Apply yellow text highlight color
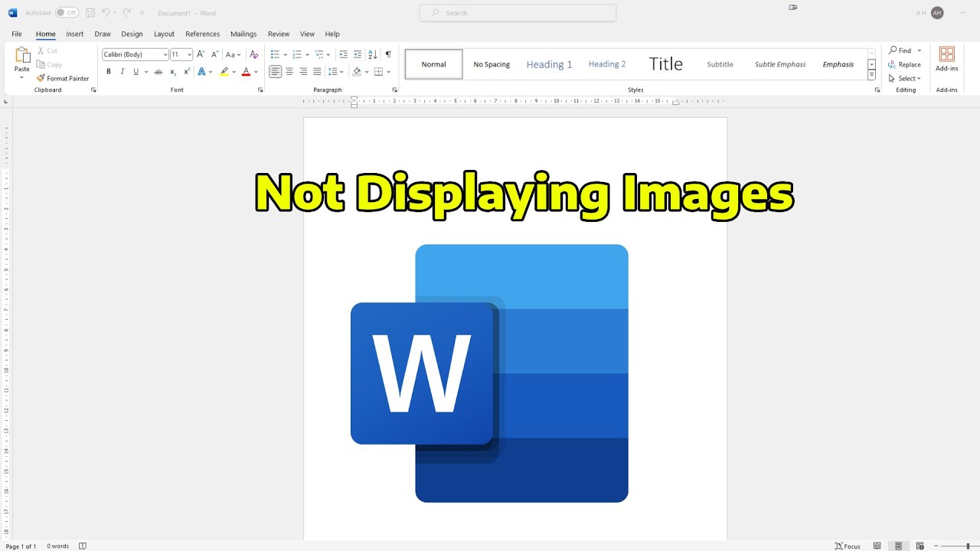Image resolution: width=980 pixels, height=551 pixels. [224, 72]
